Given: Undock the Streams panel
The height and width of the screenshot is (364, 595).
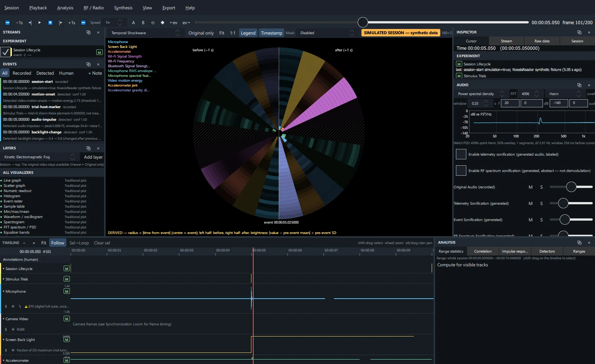Looking at the screenshot, I should pyautogui.click(x=89, y=32).
